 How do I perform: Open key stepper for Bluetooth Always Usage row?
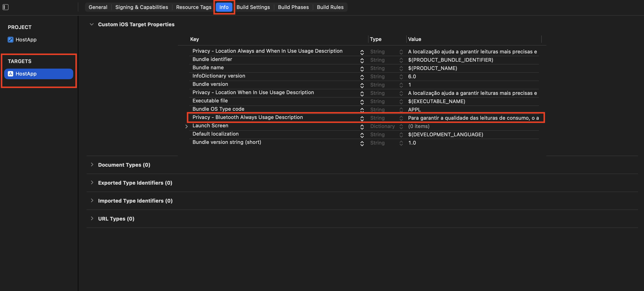[362, 118]
